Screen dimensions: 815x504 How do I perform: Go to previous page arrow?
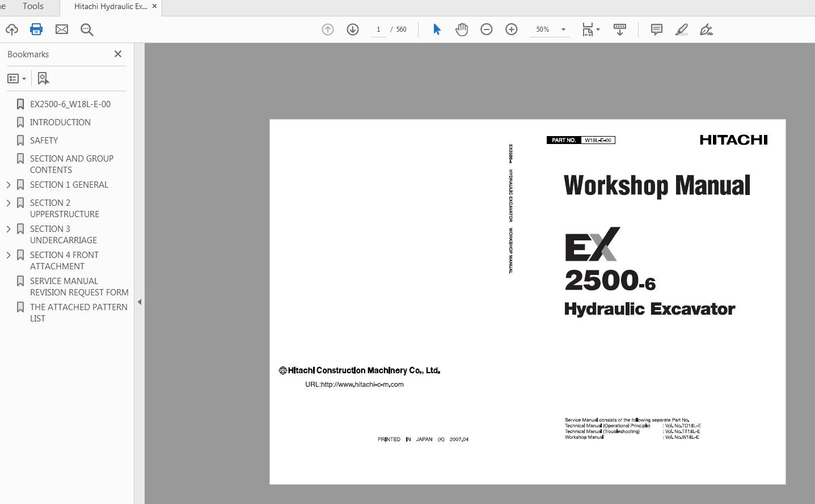(328, 29)
